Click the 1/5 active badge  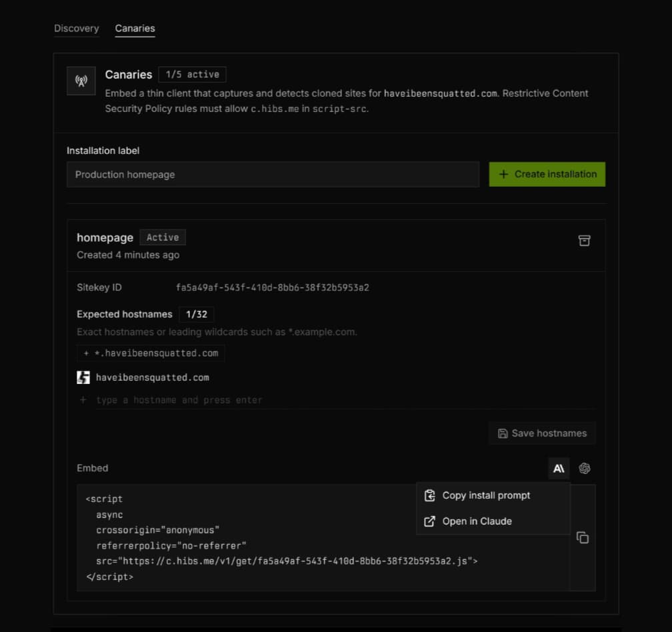click(192, 75)
